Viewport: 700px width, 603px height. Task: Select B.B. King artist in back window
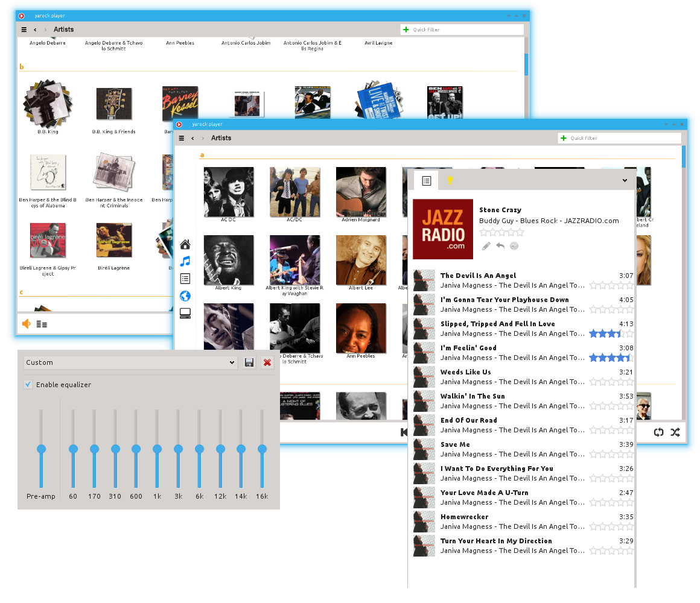point(47,104)
